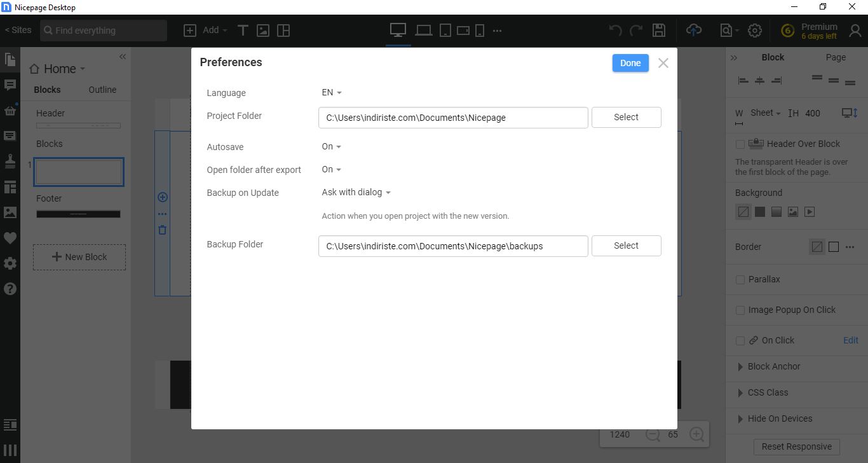Select the Image tool icon
868x463 pixels.
[263, 30]
